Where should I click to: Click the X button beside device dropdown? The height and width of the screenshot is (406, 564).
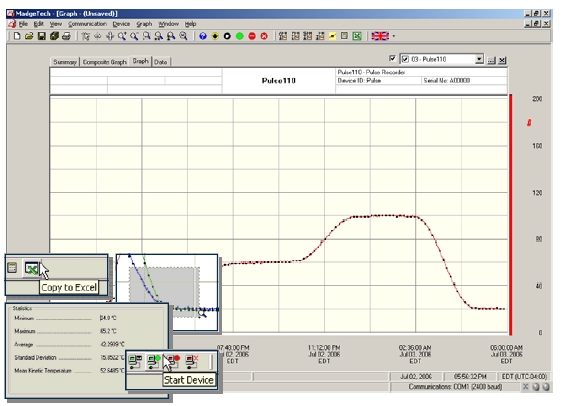coord(502,60)
